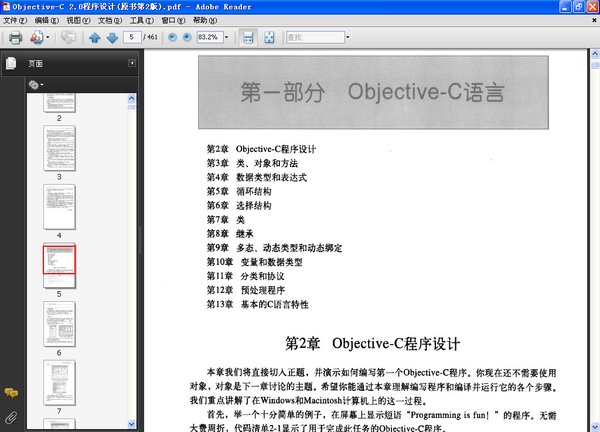This screenshot has height=432, width=600.
Task: Open the 窗口 menu
Action: pyautogui.click(x=173, y=20)
